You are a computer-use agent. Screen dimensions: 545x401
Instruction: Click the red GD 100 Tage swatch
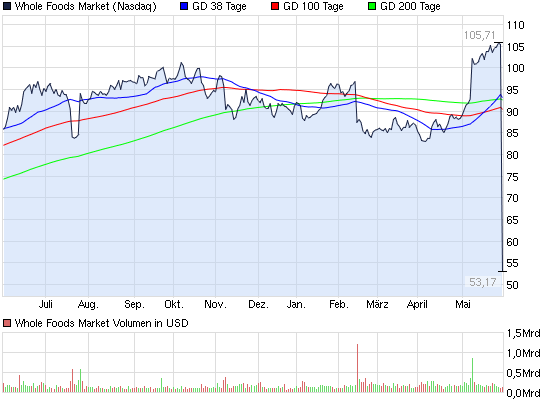tap(275, 6)
